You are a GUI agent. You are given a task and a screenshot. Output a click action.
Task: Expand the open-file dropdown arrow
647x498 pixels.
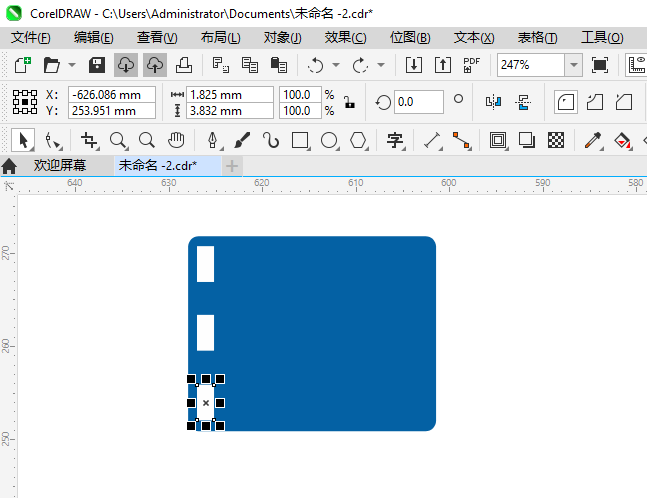click(72, 65)
